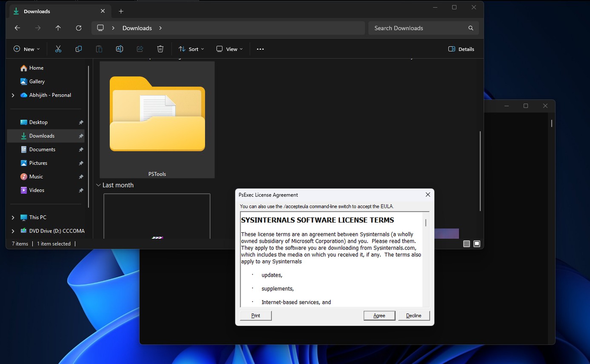Minimize the background console window
The width and height of the screenshot is (590, 364).
506,106
